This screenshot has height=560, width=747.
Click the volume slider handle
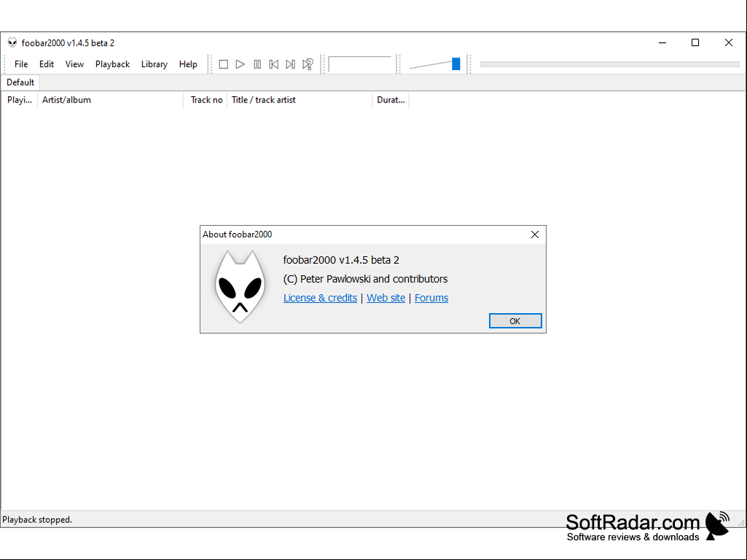(456, 64)
